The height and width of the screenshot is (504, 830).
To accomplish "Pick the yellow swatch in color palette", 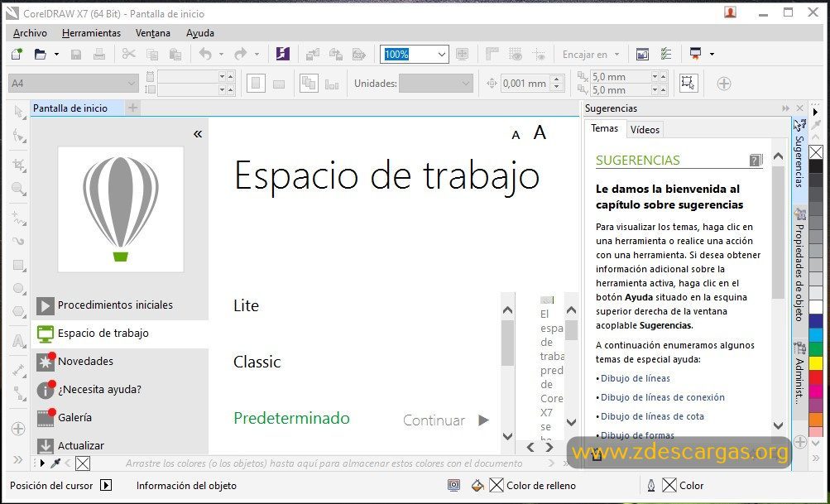I will (x=816, y=362).
